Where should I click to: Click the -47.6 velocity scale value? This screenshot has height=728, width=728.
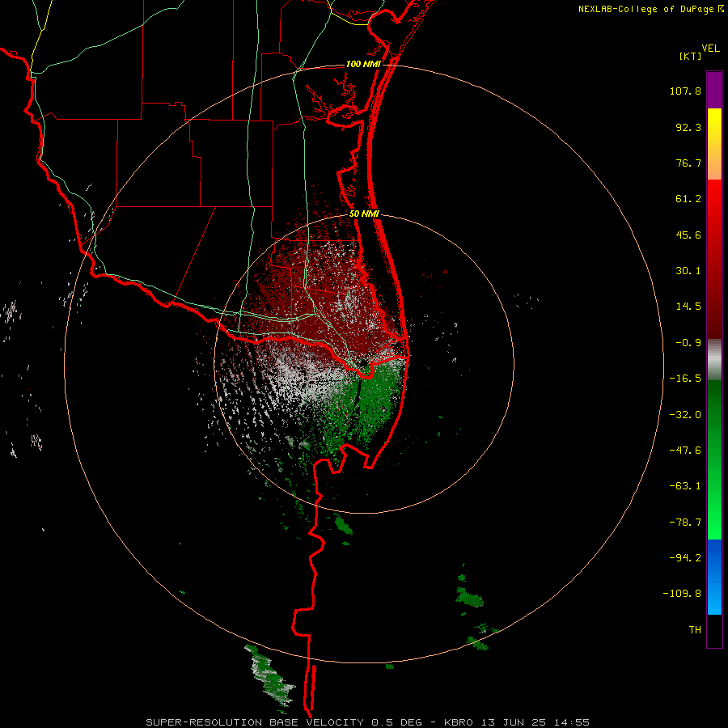coord(685,451)
